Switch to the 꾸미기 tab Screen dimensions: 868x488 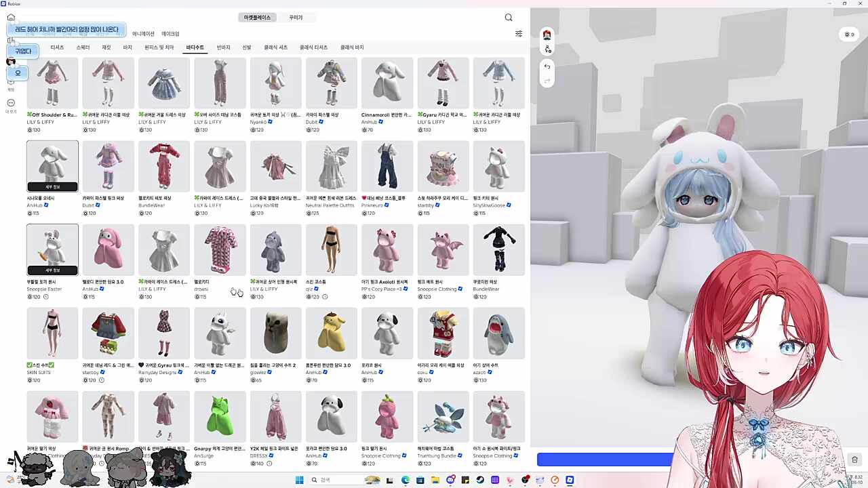tap(296, 18)
